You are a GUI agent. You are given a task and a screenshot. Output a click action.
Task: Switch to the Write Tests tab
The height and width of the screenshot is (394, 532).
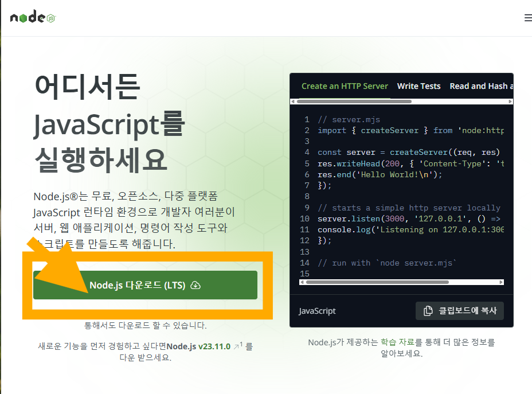coord(418,86)
